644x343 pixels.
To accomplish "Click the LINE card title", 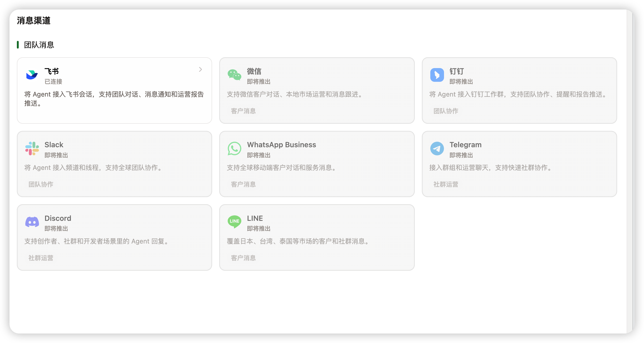I will [255, 218].
